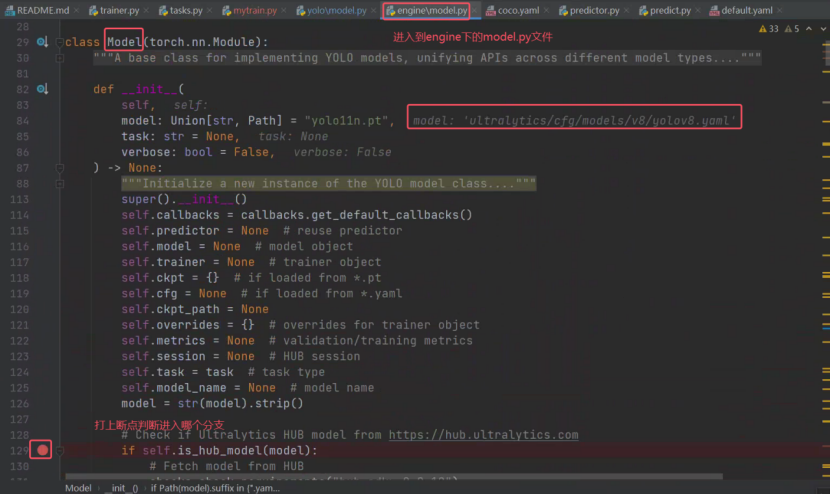
Task: Click the Model breadcrumb
Action: (78, 488)
